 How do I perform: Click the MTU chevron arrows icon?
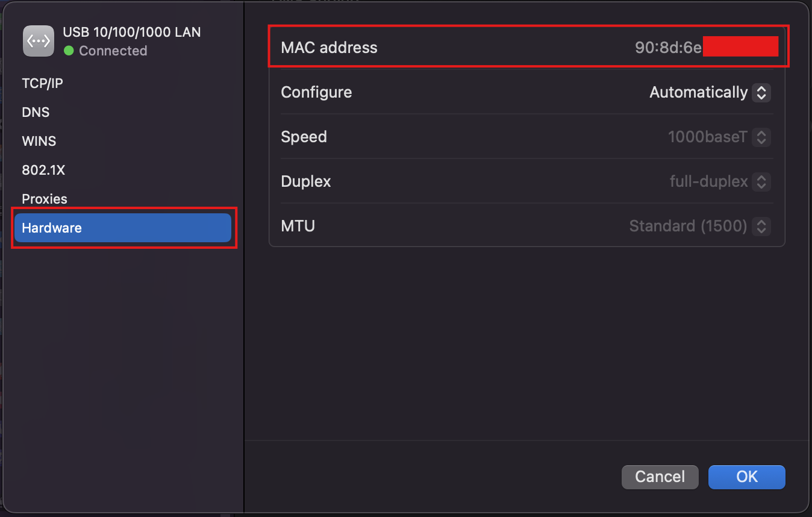(x=761, y=226)
